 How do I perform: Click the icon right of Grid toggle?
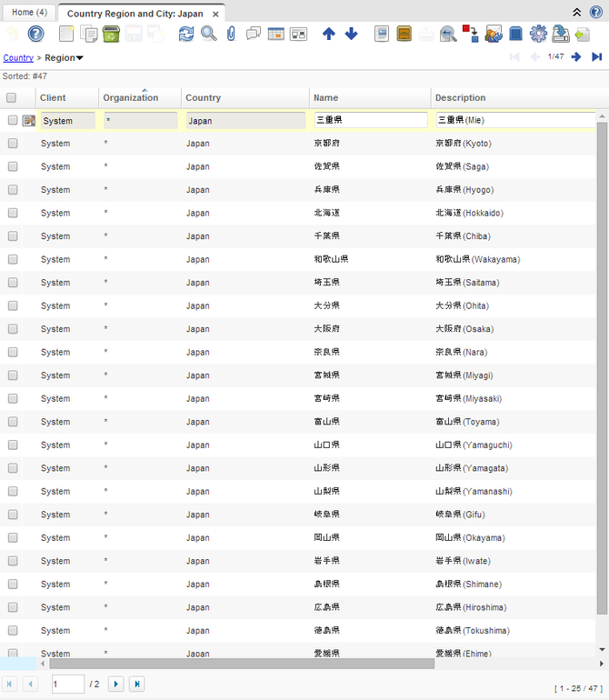click(298, 34)
